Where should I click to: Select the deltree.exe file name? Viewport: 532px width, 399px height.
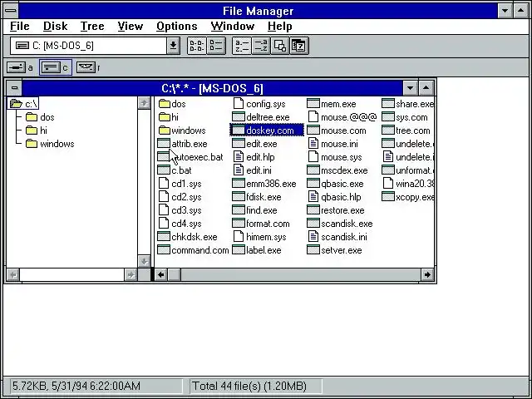click(268, 117)
